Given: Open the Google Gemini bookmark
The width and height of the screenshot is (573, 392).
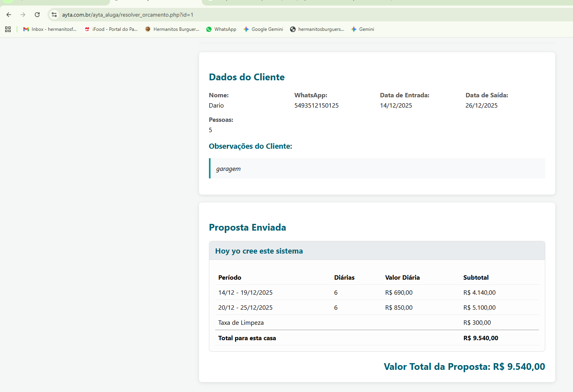Looking at the screenshot, I should click(263, 29).
